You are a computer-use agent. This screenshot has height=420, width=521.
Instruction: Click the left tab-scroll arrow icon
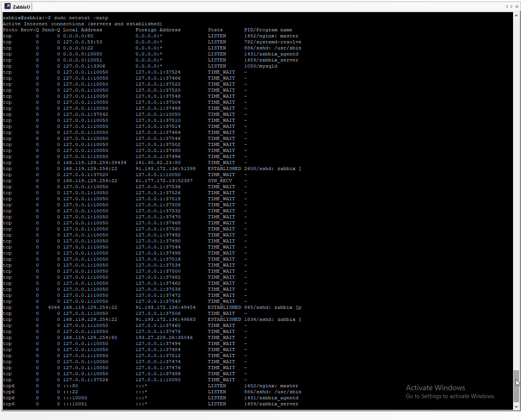click(x=507, y=6)
